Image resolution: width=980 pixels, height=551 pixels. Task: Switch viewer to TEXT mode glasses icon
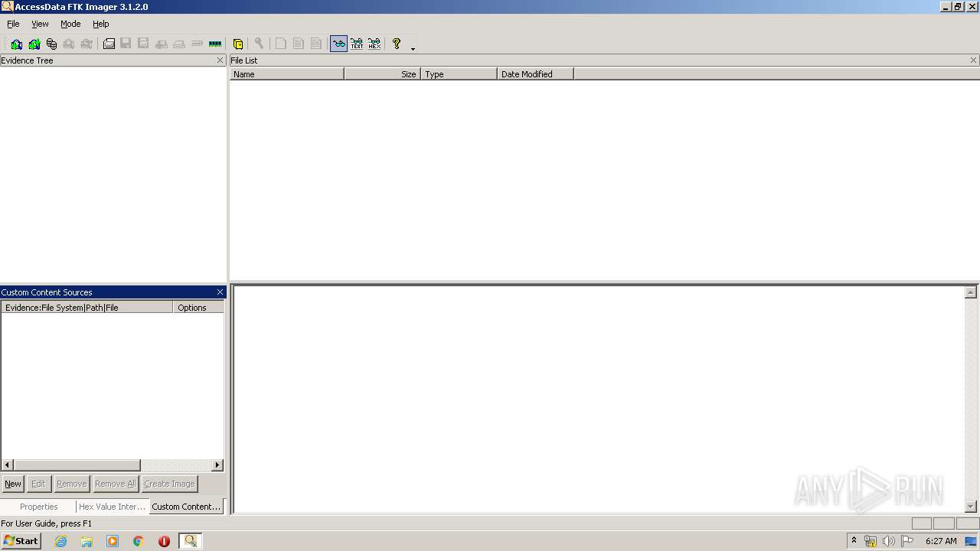pyautogui.click(x=357, y=44)
